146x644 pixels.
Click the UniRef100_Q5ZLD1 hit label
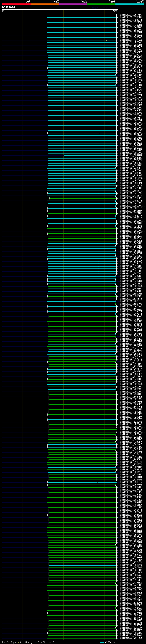click(x=131, y=63)
